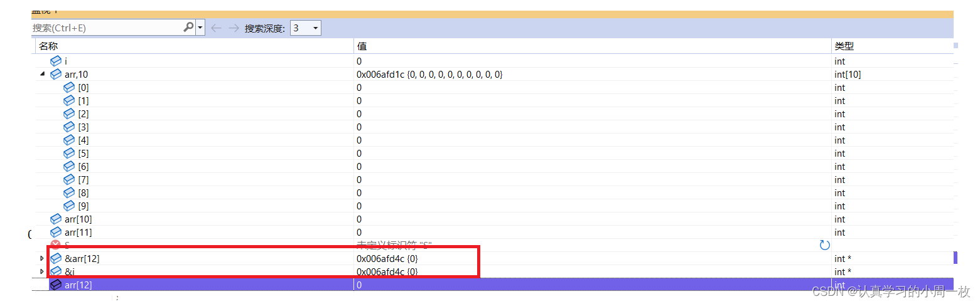980x304 pixels.
Task: Expand the &arr[12] pointer row
Action: (43, 258)
